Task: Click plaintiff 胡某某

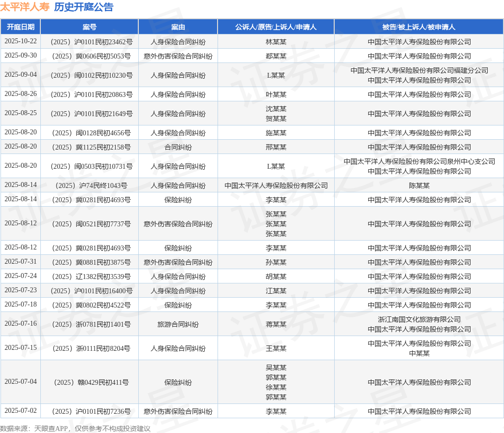Action: coord(276,277)
